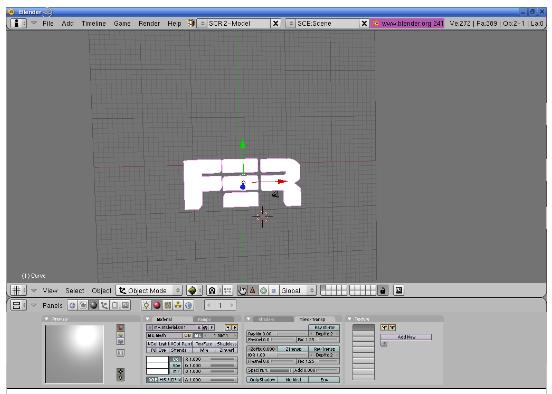Select the translate manipulator triangle icon
Screen dimensions: 552x394
pos(253,290)
